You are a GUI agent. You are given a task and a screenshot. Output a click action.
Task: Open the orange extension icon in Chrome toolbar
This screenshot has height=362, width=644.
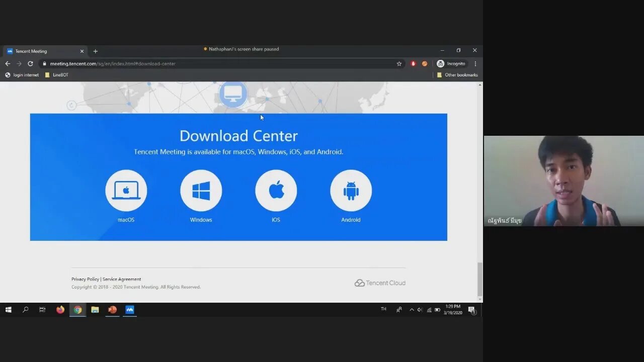pos(425,64)
